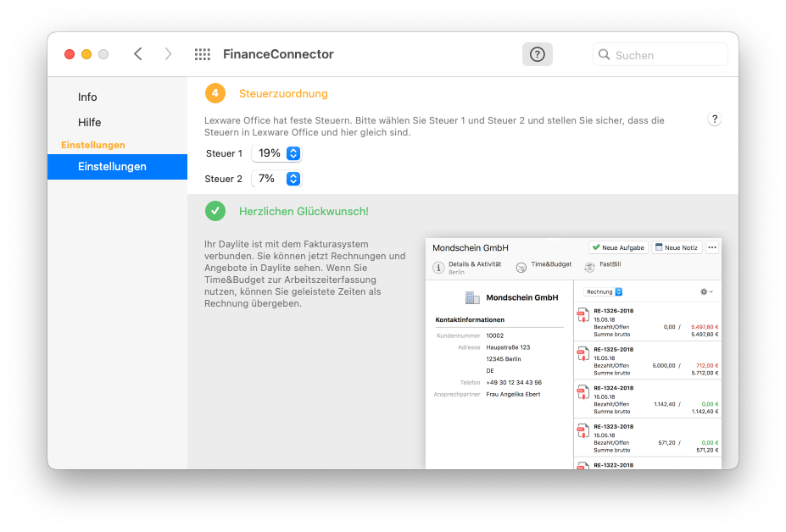Image resolution: width=786 pixels, height=532 pixels.
Task: Open help via toolbar question mark button
Action: (538, 54)
